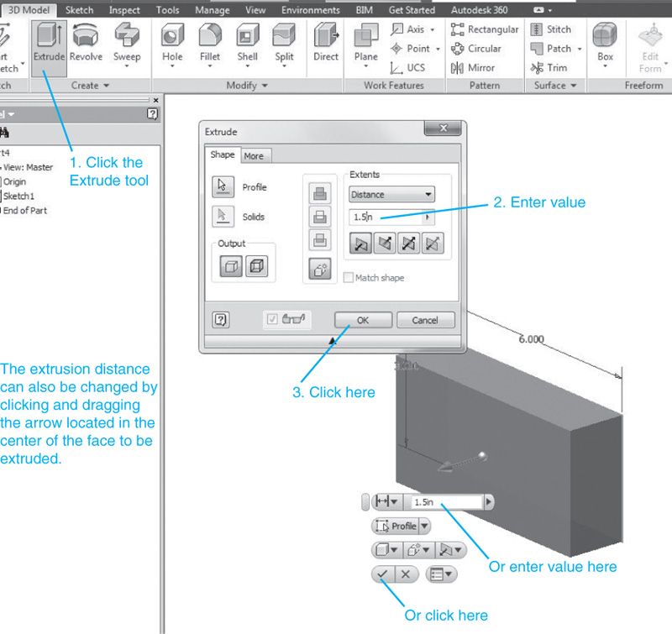Cancel extrude with mini-toolbar X
672x634 pixels.
(x=405, y=574)
